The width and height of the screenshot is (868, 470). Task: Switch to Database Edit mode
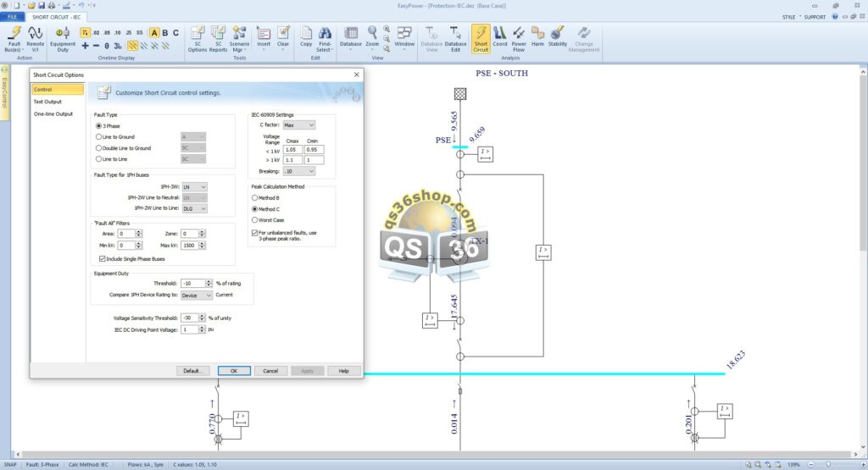tap(455, 39)
